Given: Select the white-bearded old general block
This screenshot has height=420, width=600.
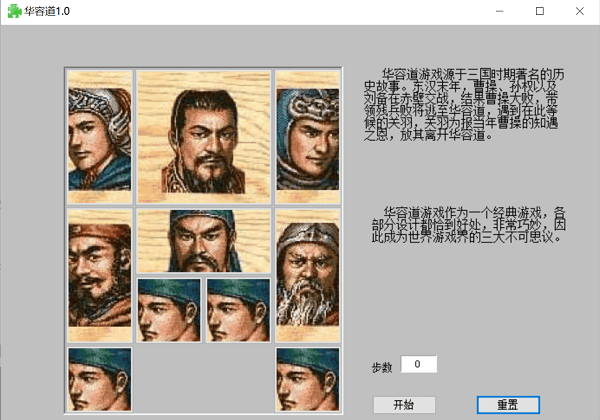Looking at the screenshot, I should pyautogui.click(x=308, y=275).
